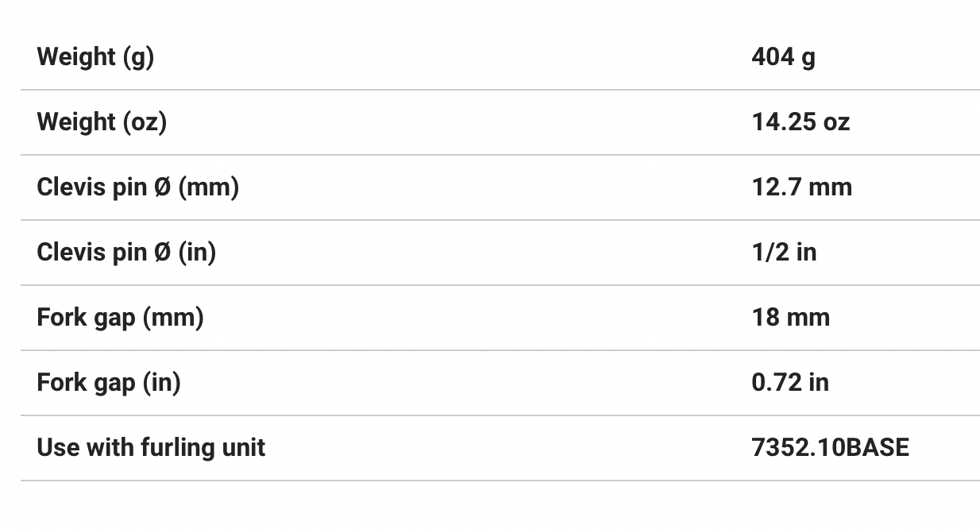This screenshot has height=529, width=980.
Task: Select the 404 g weight value
Action: (783, 57)
